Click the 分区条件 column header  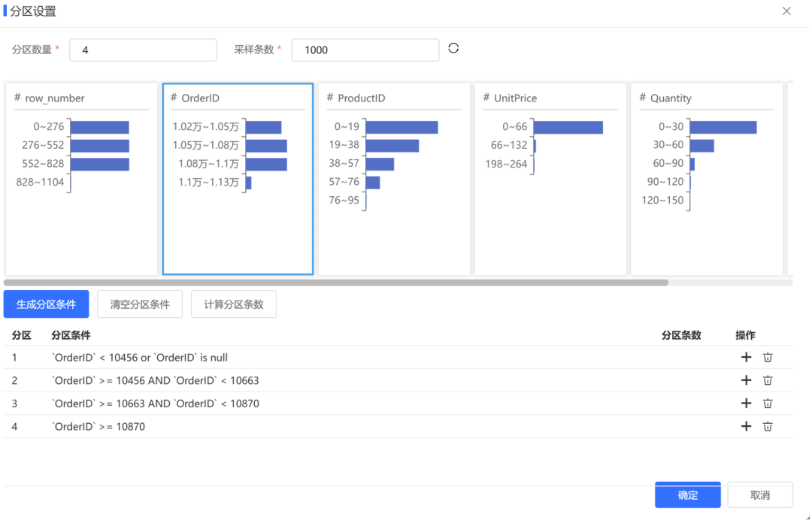pos(71,335)
